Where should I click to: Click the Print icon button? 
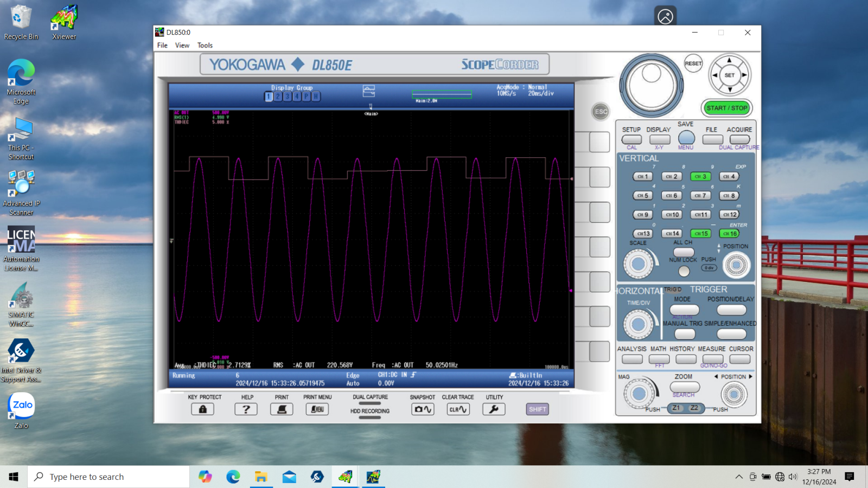[x=282, y=409]
